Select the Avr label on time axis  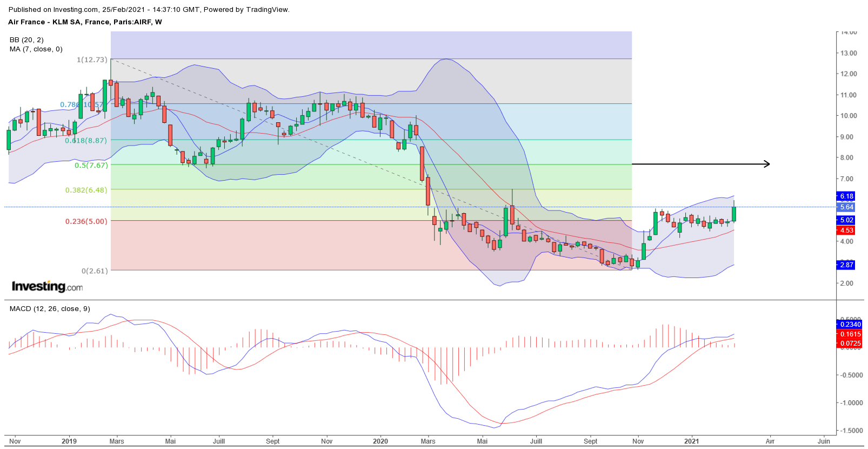[770, 441]
